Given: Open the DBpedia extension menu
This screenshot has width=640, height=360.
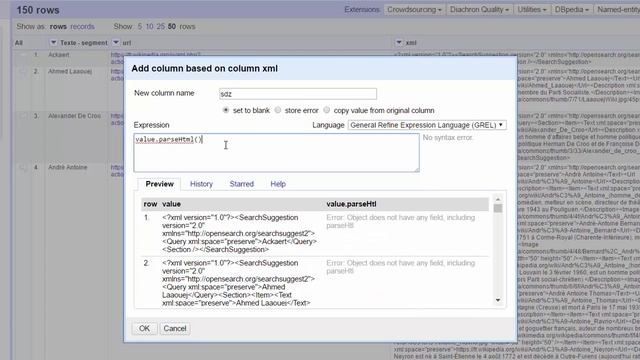Looking at the screenshot, I should [571, 9].
